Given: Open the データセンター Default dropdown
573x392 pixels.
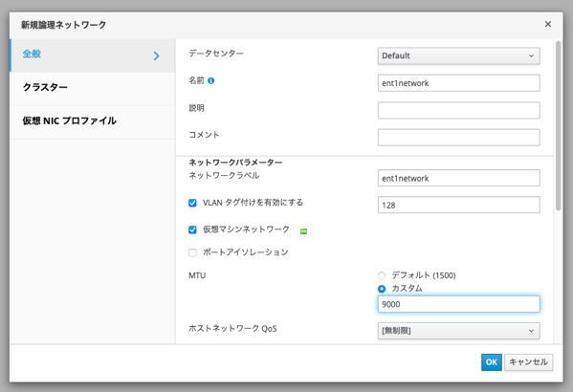Looking at the screenshot, I should click(458, 55).
